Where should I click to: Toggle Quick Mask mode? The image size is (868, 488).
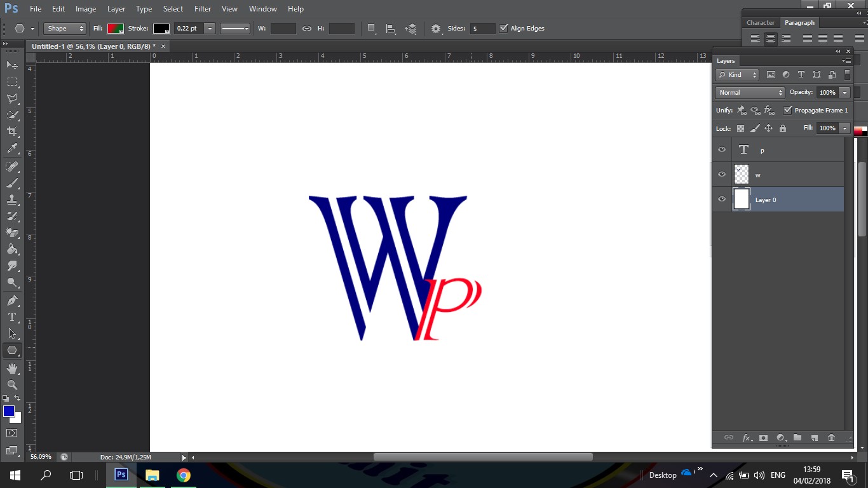12,433
